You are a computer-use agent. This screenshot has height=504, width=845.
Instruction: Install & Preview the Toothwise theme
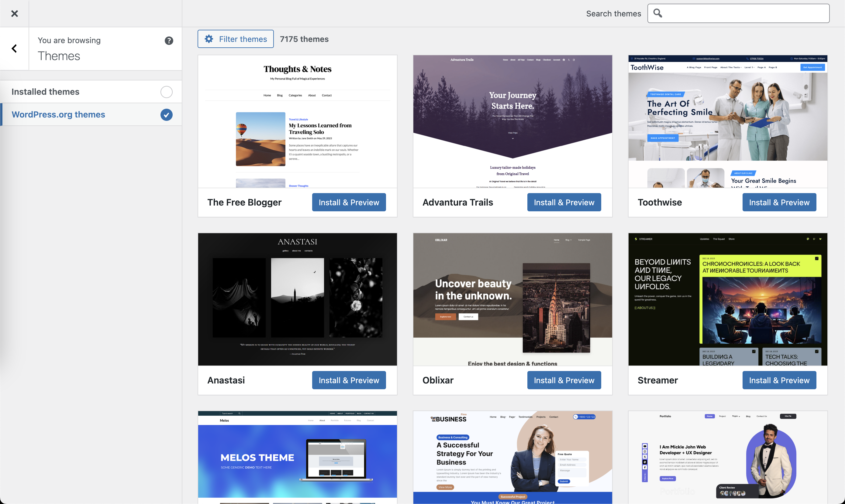(779, 203)
